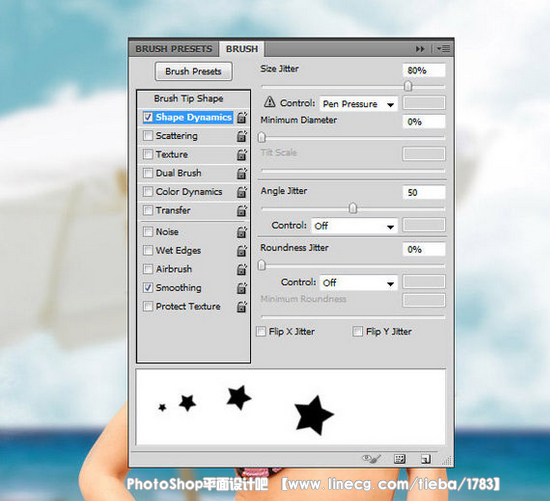The width and height of the screenshot is (550, 501).
Task: Click the pen pressure warning triangle icon
Action: (269, 102)
